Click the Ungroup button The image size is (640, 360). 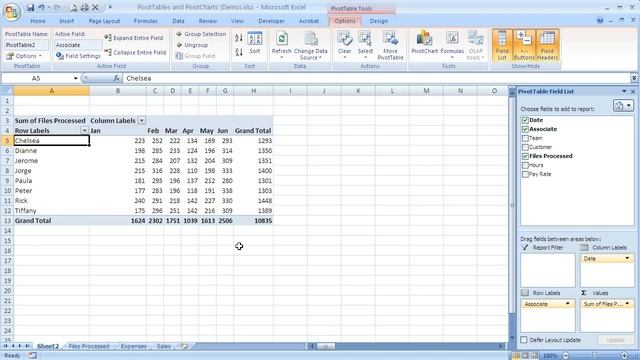(x=192, y=45)
